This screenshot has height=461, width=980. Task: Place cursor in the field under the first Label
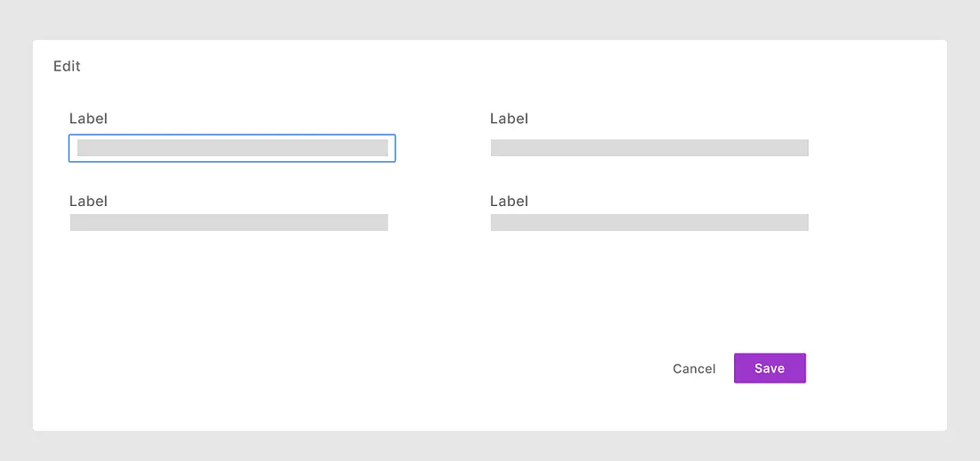click(232, 148)
